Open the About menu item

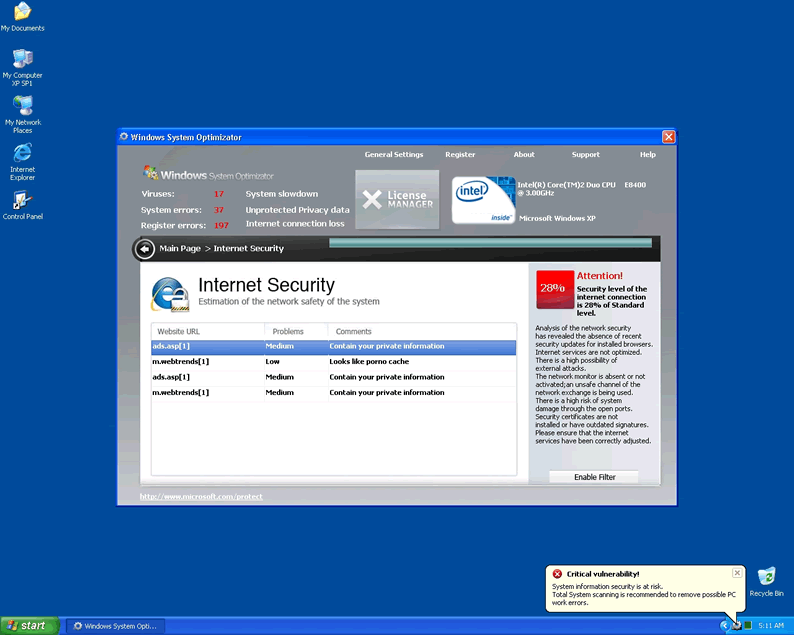click(x=524, y=155)
